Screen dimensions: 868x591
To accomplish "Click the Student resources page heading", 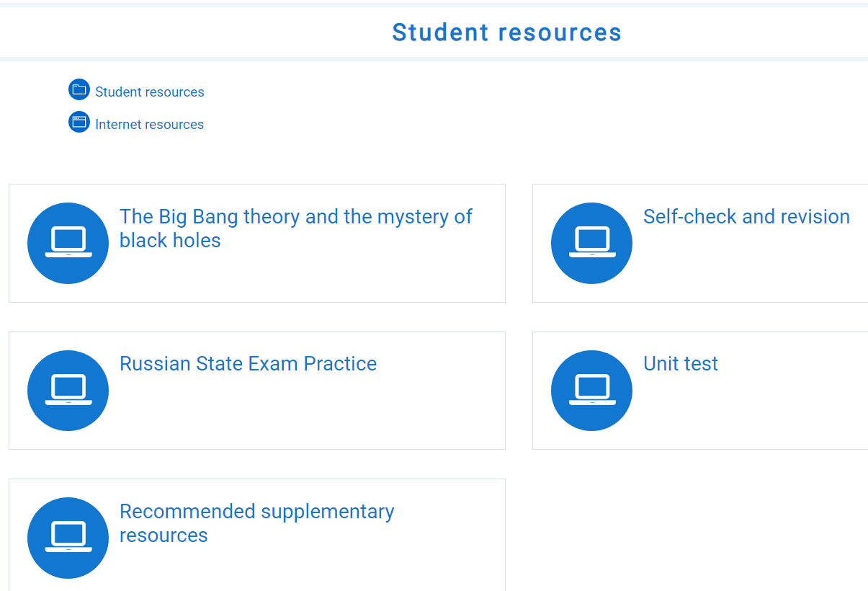I will click(506, 32).
